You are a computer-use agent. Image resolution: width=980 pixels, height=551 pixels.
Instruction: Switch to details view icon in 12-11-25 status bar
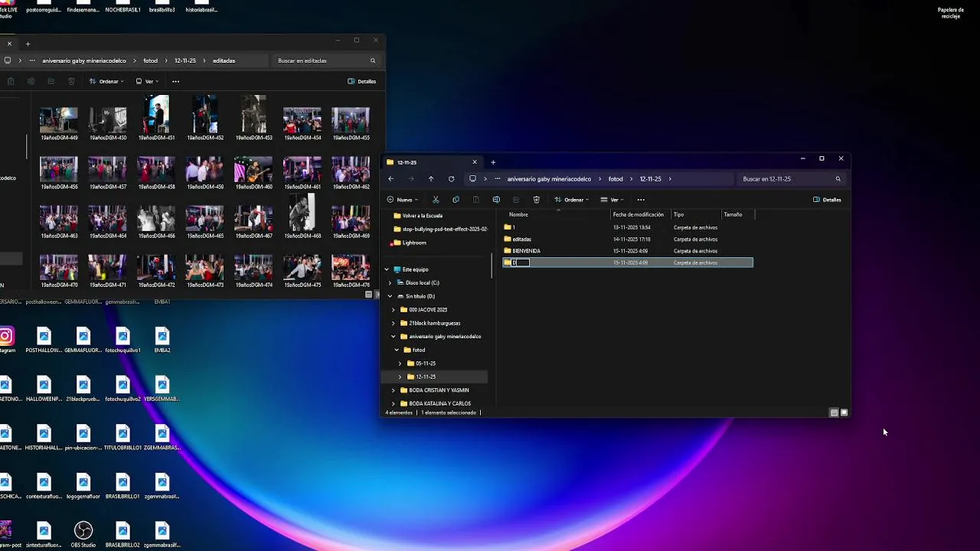click(x=834, y=412)
